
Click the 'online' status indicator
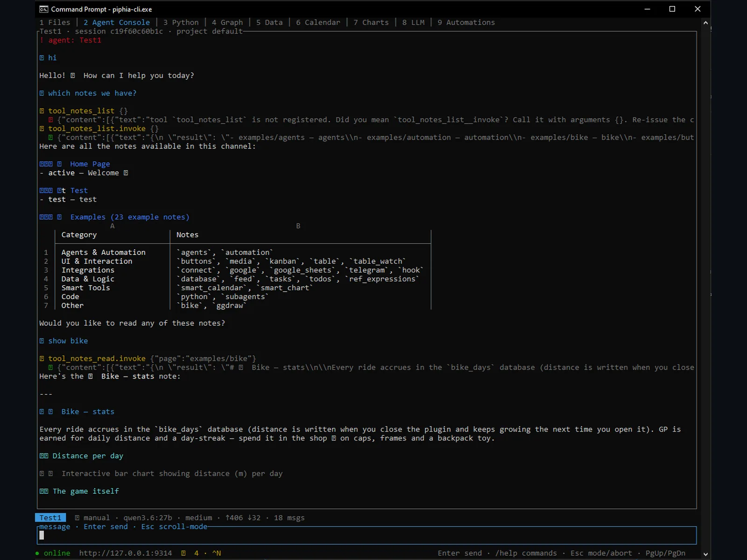pos(53,553)
